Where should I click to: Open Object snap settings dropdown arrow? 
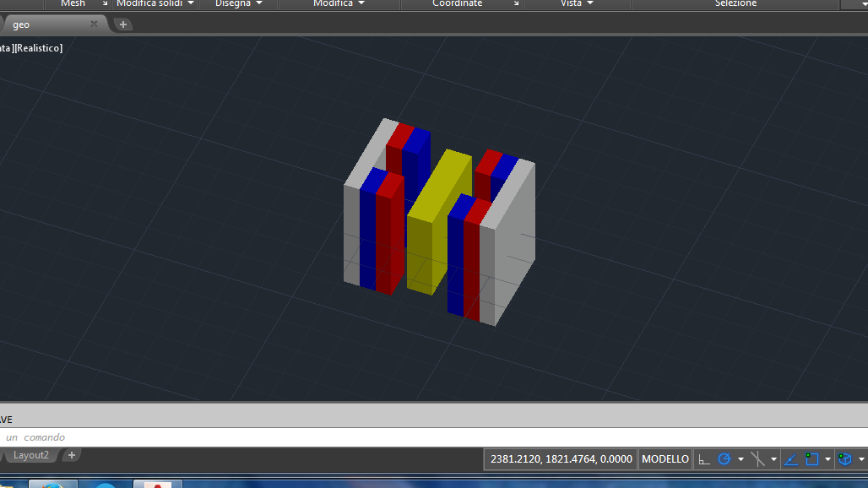(x=827, y=459)
